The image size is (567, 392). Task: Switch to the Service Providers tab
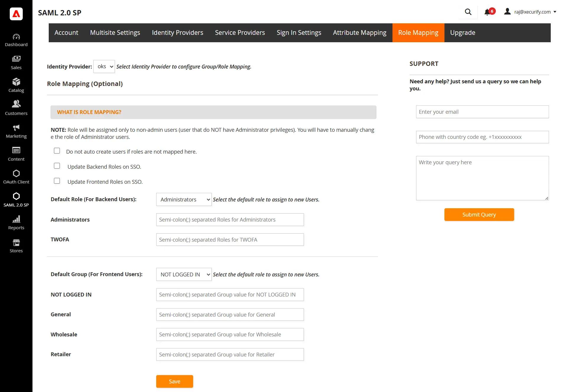coord(240,33)
